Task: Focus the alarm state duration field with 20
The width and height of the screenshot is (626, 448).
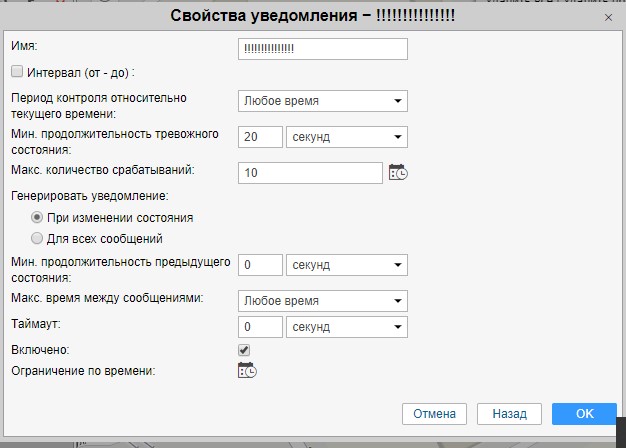Action: point(261,137)
